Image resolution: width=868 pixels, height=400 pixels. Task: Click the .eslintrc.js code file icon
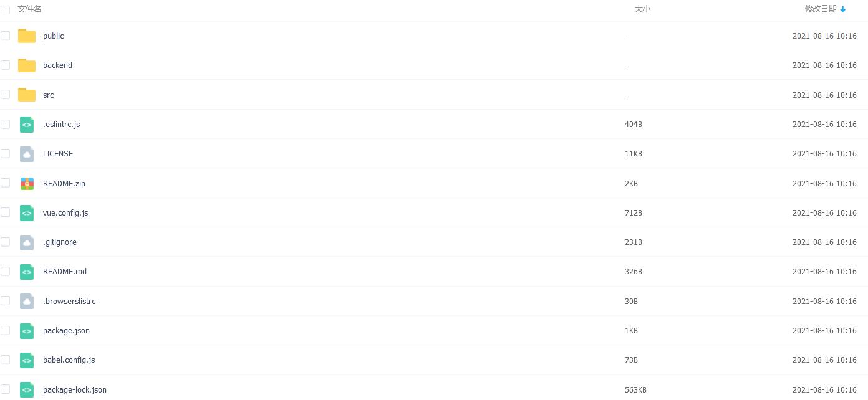click(27, 125)
